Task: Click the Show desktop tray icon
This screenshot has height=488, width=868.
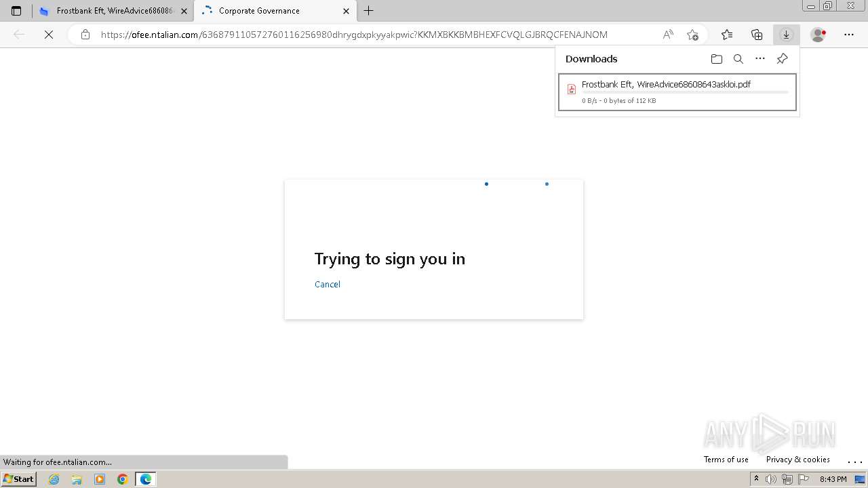Action: 860,479
